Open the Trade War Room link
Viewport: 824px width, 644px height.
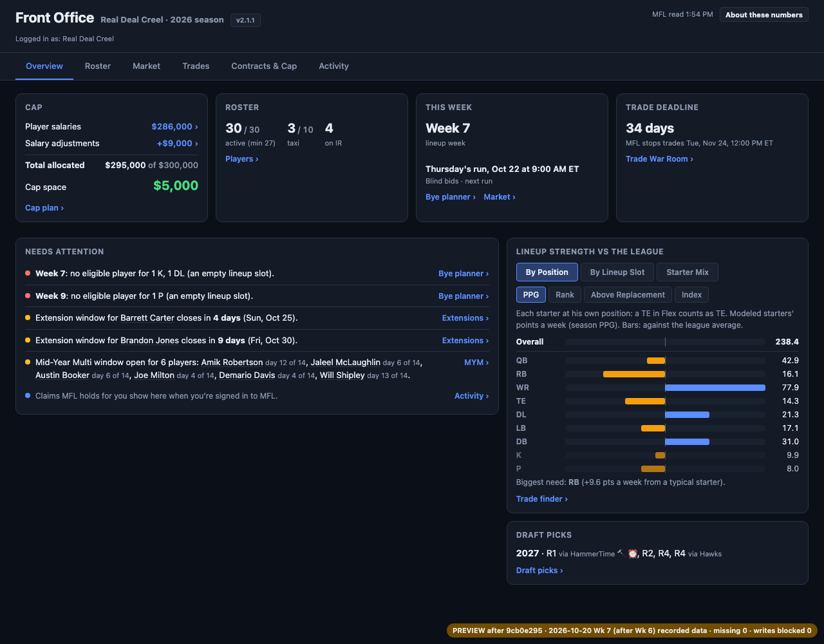659,159
